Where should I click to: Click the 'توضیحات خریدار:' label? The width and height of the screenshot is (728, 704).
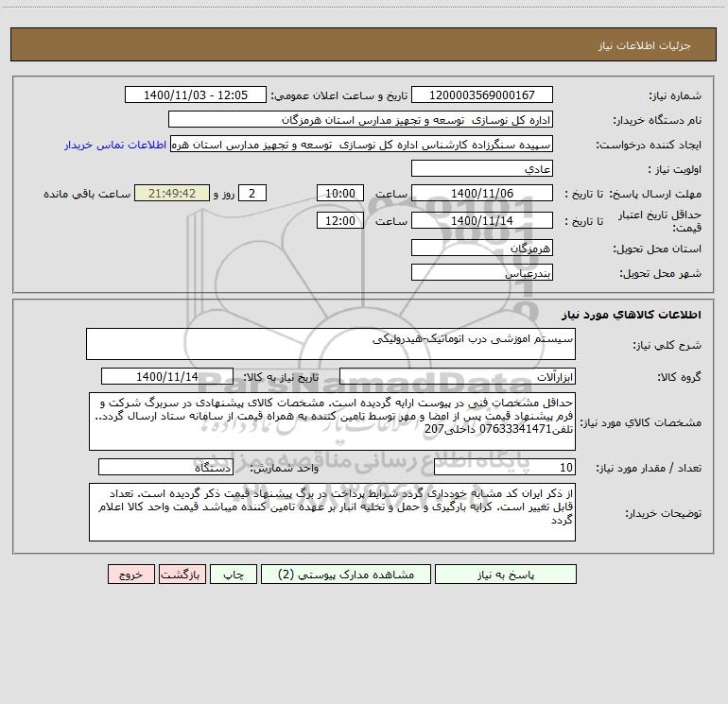pos(664,513)
